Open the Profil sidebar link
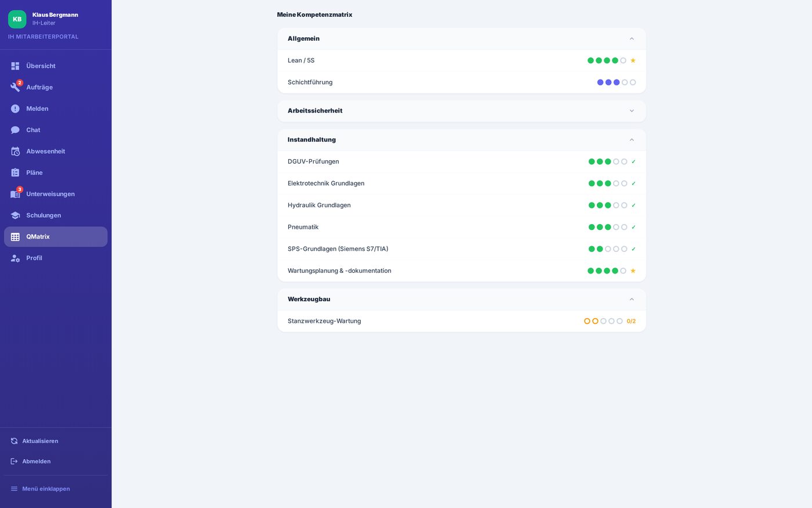 coord(56,258)
